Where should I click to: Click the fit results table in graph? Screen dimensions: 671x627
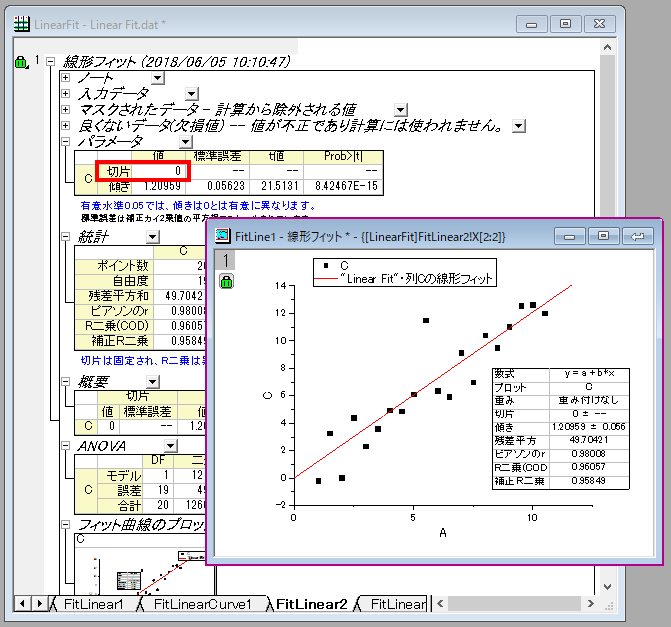click(560, 428)
